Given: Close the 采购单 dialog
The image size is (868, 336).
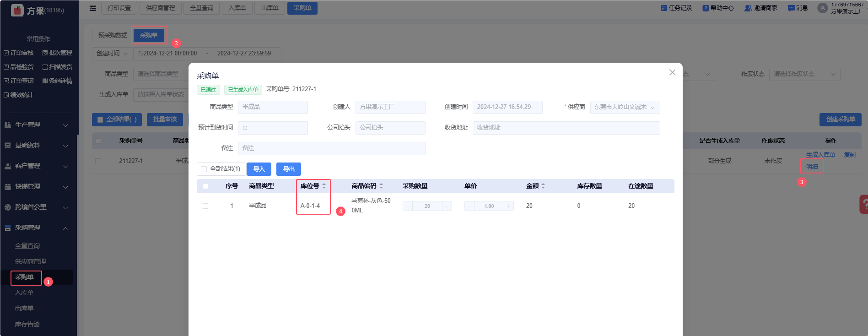Looking at the screenshot, I should coord(672,72).
